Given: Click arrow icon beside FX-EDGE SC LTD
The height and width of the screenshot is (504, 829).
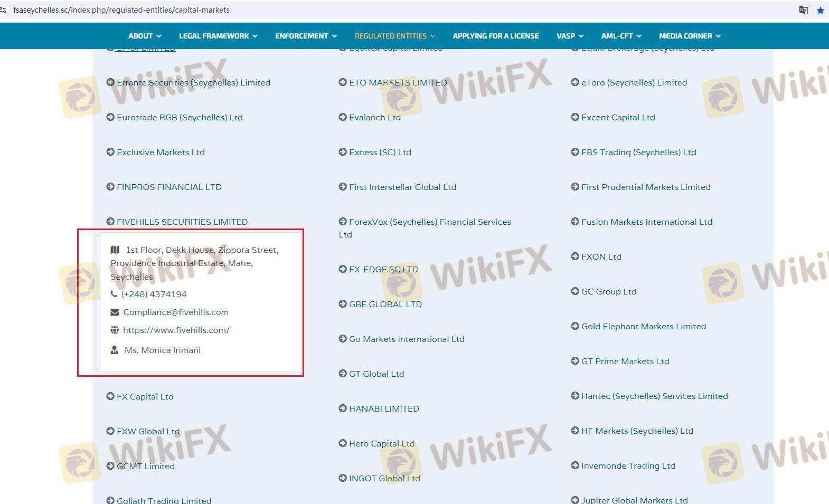Looking at the screenshot, I should [343, 269].
